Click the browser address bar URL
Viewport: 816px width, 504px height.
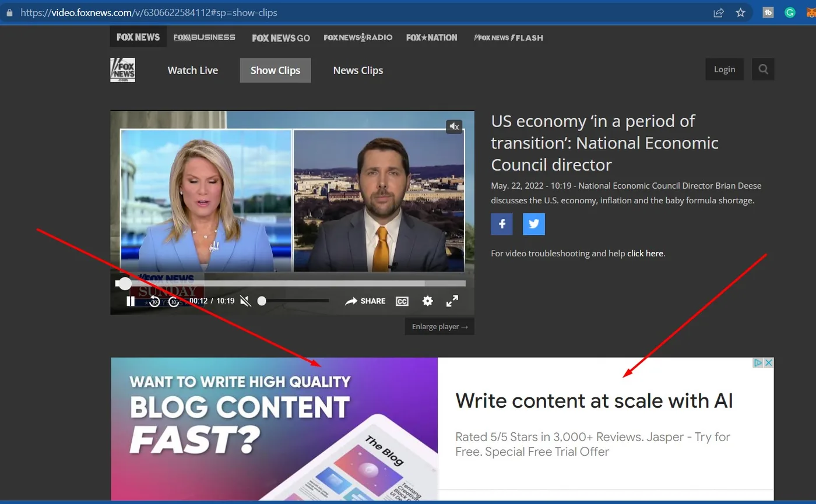pyautogui.click(x=149, y=12)
